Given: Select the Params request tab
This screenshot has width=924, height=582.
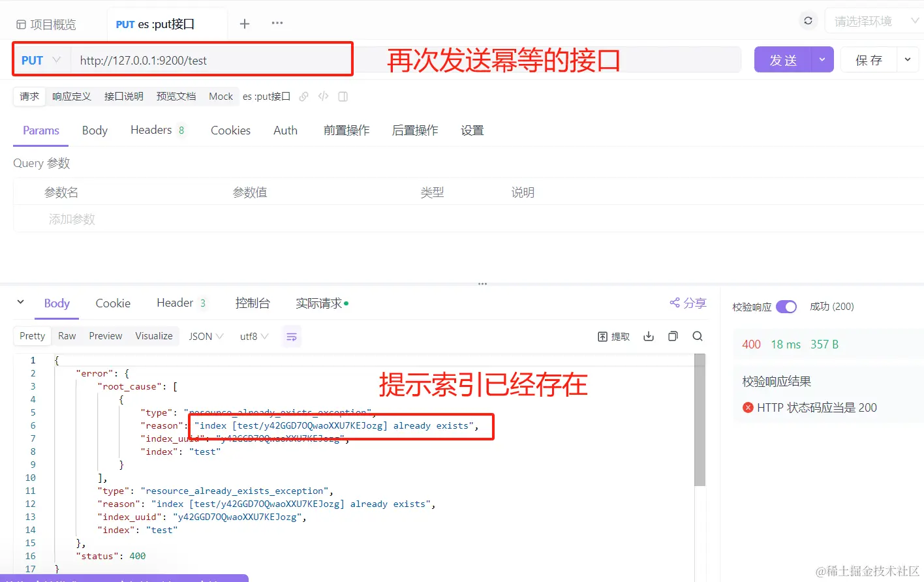Looking at the screenshot, I should (x=41, y=130).
